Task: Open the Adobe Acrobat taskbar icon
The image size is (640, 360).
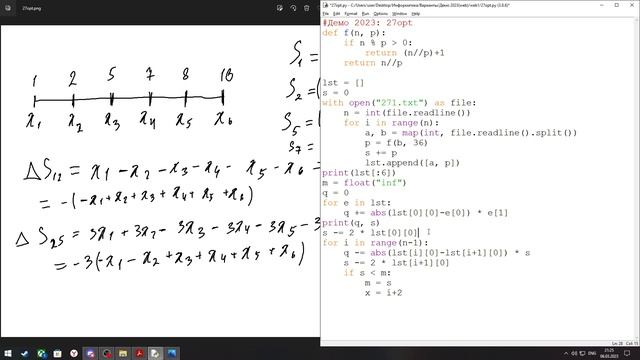Action: pyautogui.click(x=139, y=353)
